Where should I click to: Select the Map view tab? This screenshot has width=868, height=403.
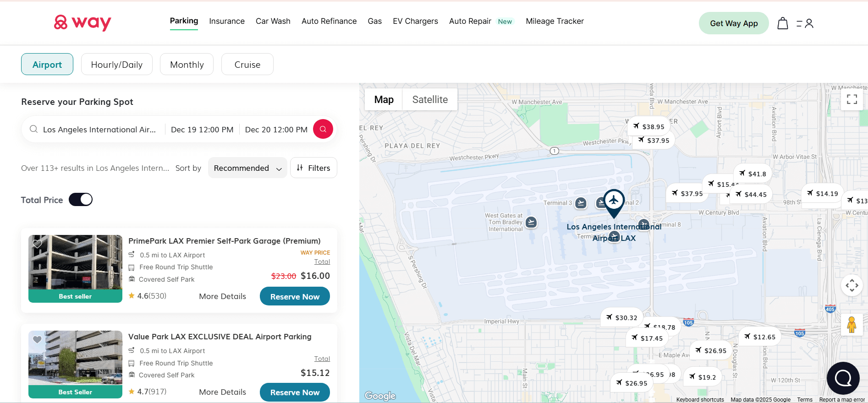tap(384, 99)
